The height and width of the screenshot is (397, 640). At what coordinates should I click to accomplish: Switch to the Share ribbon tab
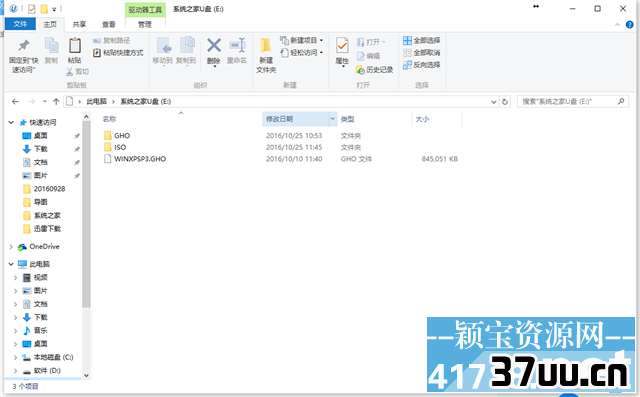(x=79, y=24)
